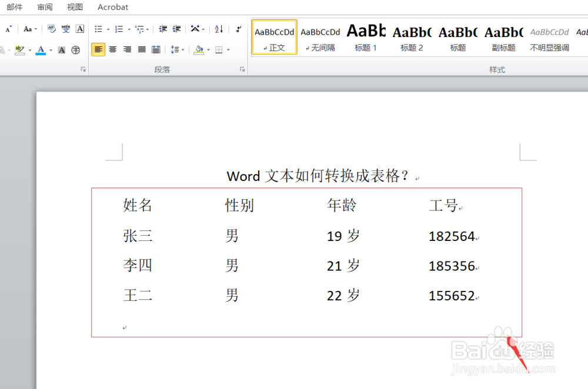Open the 段落 dialog launcher
The height and width of the screenshot is (389, 588).
(242, 69)
